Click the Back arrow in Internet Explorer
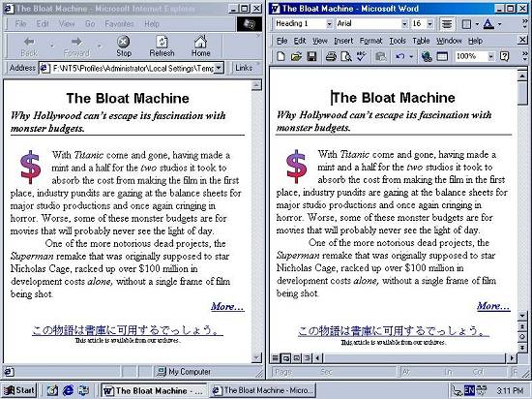The width and height of the screenshot is (532, 399). [x=29, y=42]
